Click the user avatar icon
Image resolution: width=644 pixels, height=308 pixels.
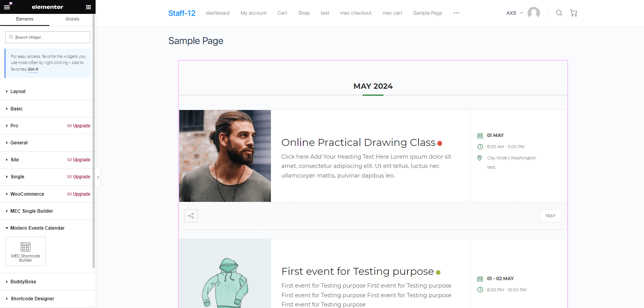click(x=533, y=13)
